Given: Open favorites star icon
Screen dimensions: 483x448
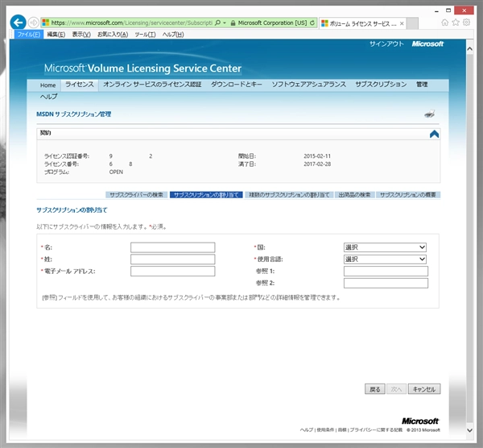Looking at the screenshot, I should coord(456,23).
